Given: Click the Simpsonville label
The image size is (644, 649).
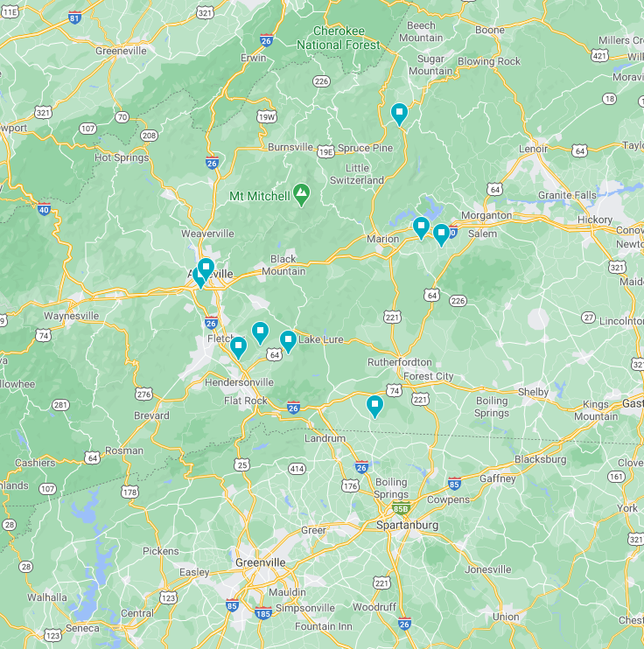Looking at the screenshot, I should pos(305,608).
